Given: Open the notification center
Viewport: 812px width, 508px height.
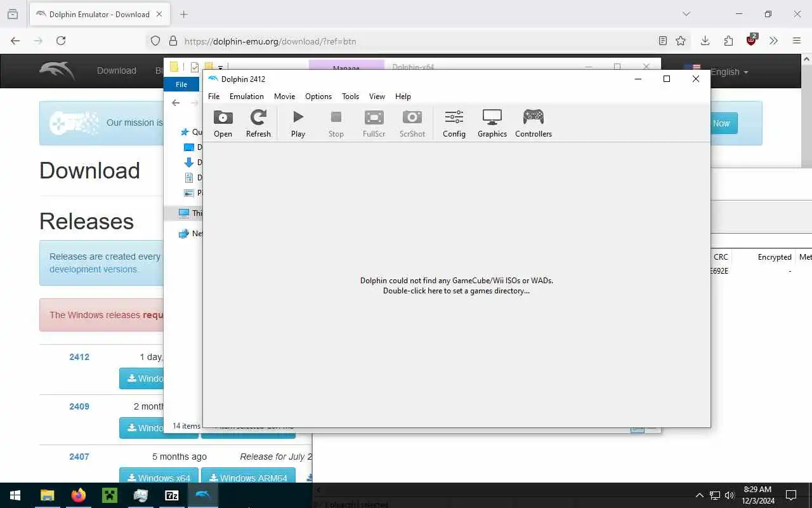Looking at the screenshot, I should [x=791, y=495].
